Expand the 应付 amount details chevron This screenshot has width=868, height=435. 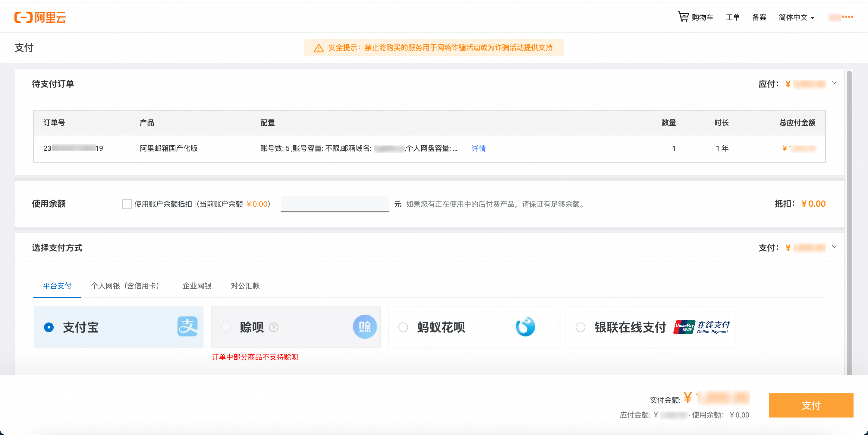point(835,83)
